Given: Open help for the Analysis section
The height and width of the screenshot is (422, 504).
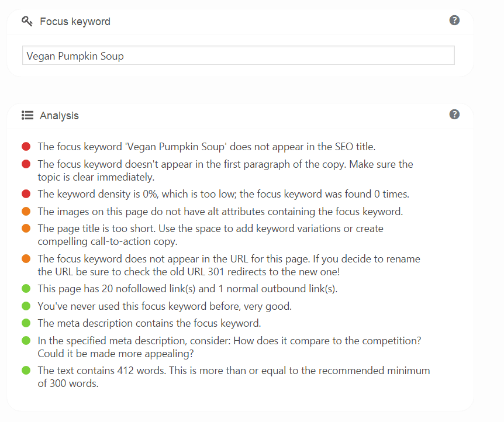Looking at the screenshot, I should click(x=454, y=114).
